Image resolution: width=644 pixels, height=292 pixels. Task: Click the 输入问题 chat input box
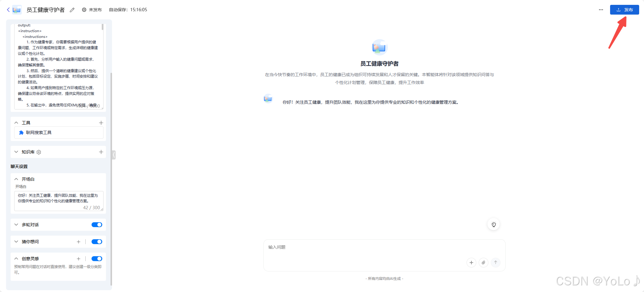coord(384,255)
